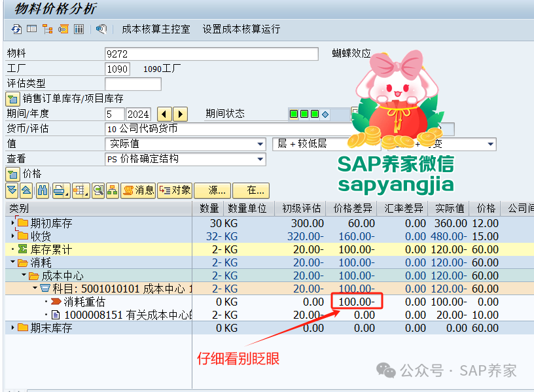534x392 pixels.
Task: Expand the 期末库存 tree node
Action: click(12, 328)
